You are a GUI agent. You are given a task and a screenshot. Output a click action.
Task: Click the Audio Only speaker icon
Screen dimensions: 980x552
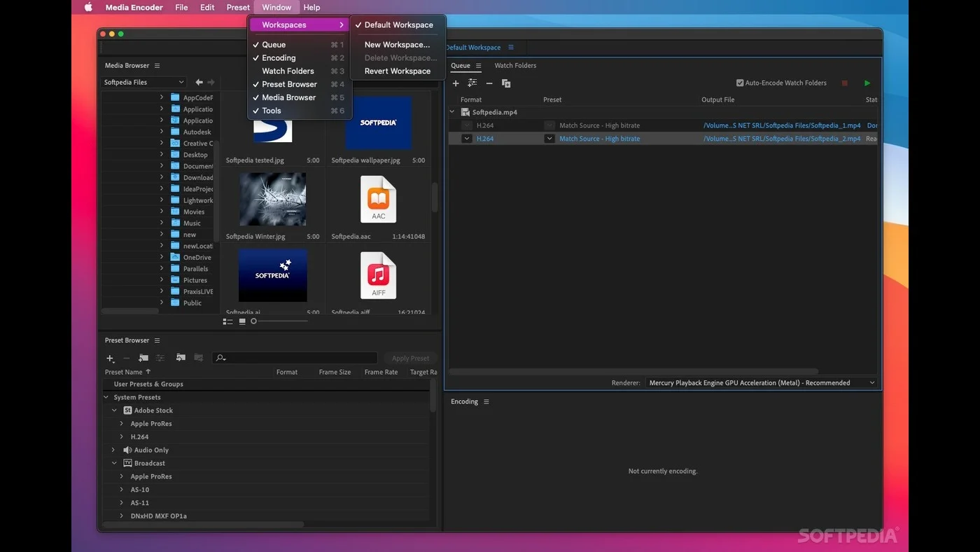[x=127, y=450]
